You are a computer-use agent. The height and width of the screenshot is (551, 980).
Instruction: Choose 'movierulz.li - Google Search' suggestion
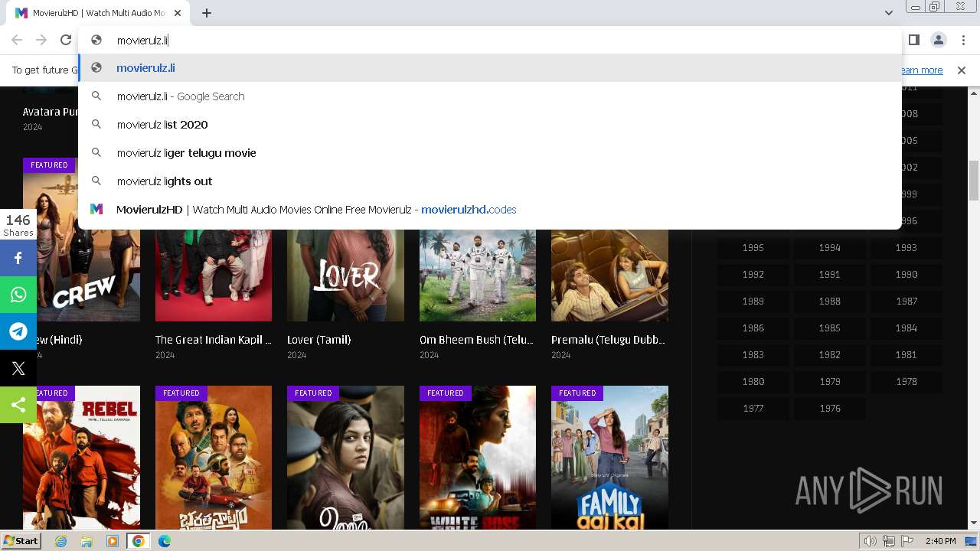[490, 96]
